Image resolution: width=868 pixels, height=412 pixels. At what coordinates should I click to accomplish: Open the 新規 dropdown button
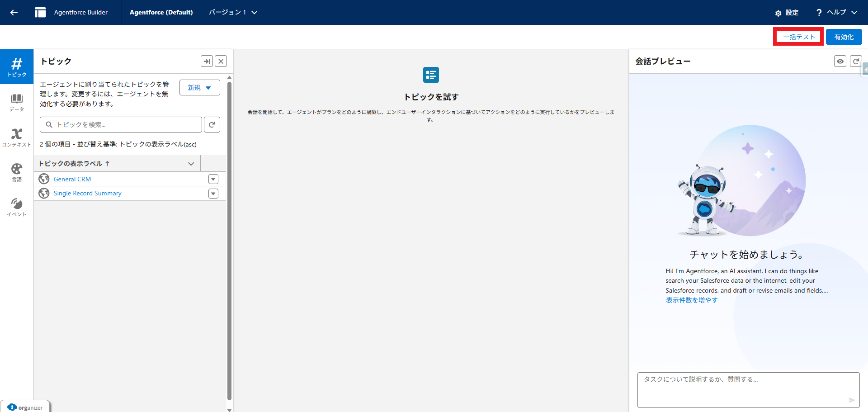coord(199,88)
